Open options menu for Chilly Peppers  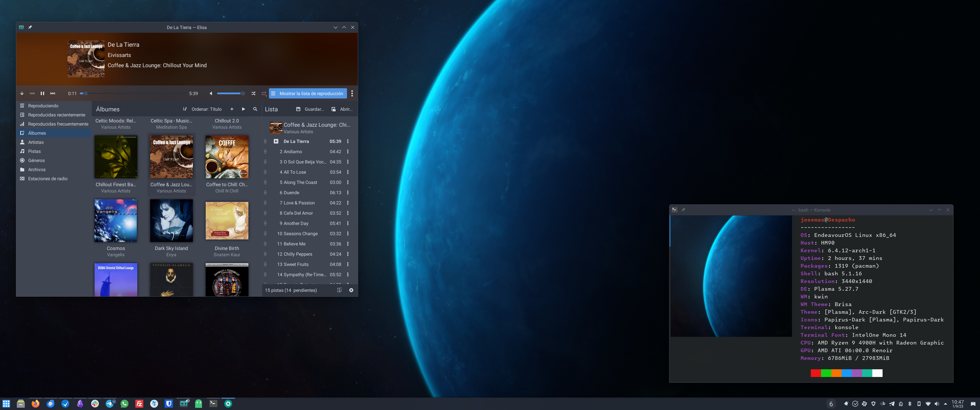[x=348, y=254]
